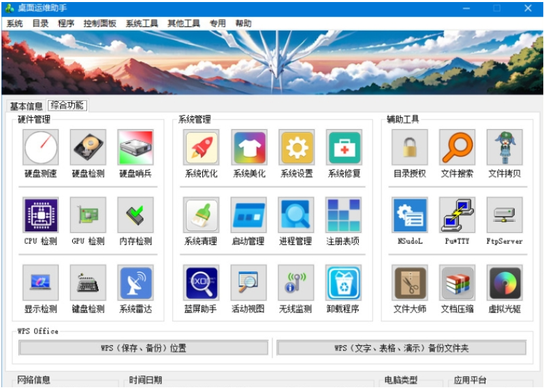
Task: Close the 桌面运维助手 window
Action: click(x=528, y=8)
